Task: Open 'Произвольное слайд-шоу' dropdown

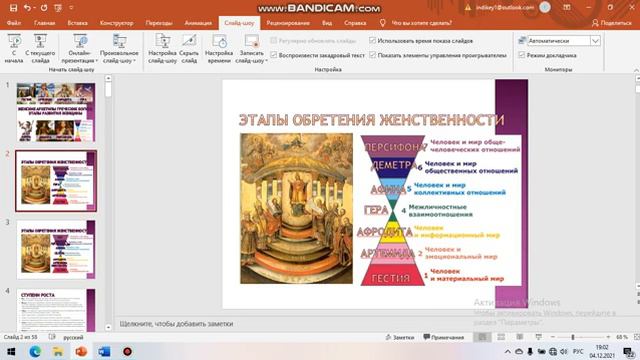Action: coord(119,48)
